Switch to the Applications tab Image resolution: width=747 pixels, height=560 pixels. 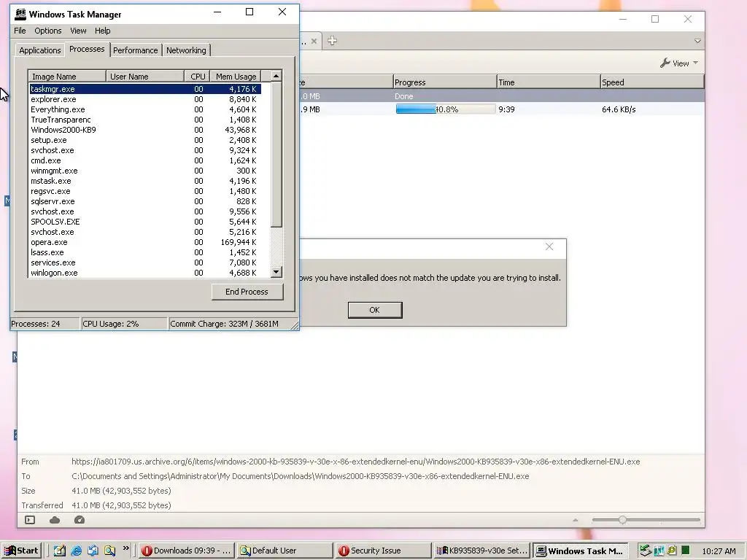[40, 50]
